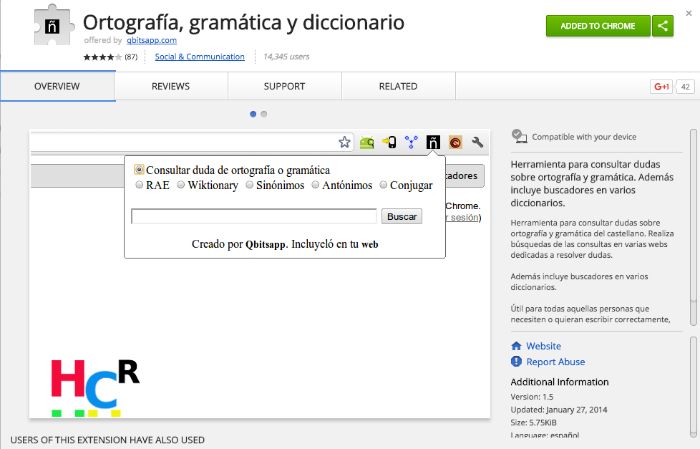Click the Added to Chrome button

(598, 26)
